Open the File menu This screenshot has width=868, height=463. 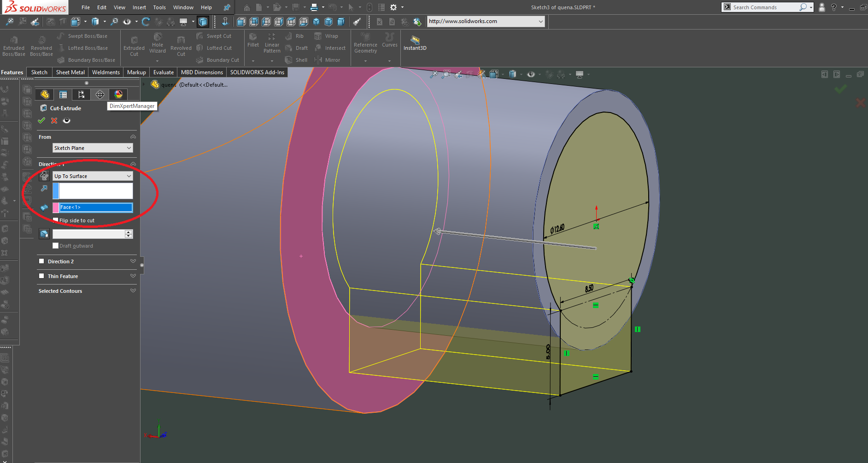(86, 7)
